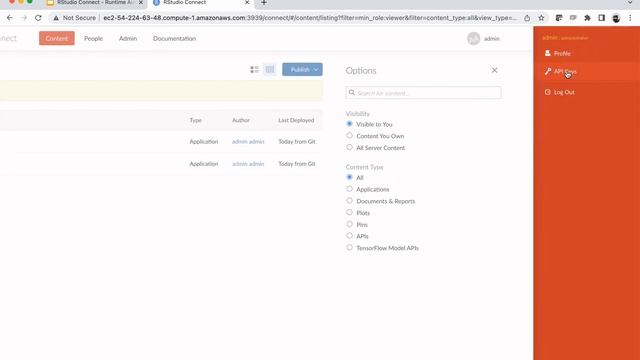The height and width of the screenshot is (360, 640).
Task: Click the share icon in address bar
Action: click(x=527, y=18)
